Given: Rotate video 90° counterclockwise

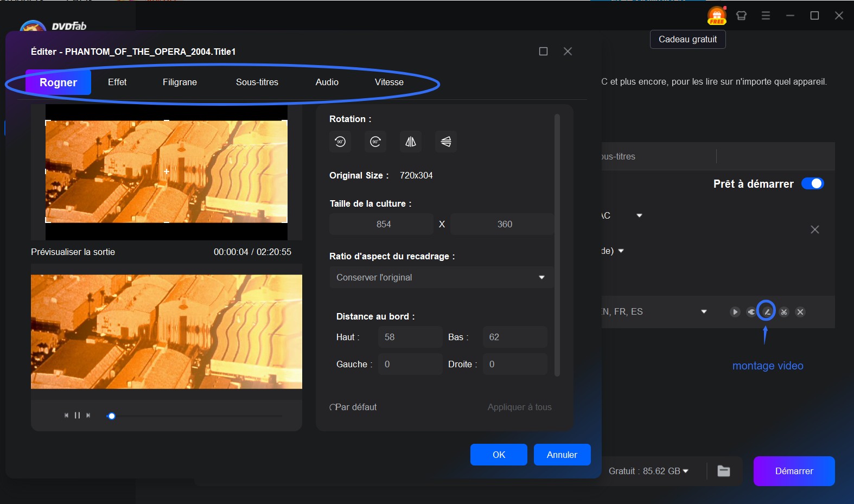Looking at the screenshot, I should coord(340,142).
